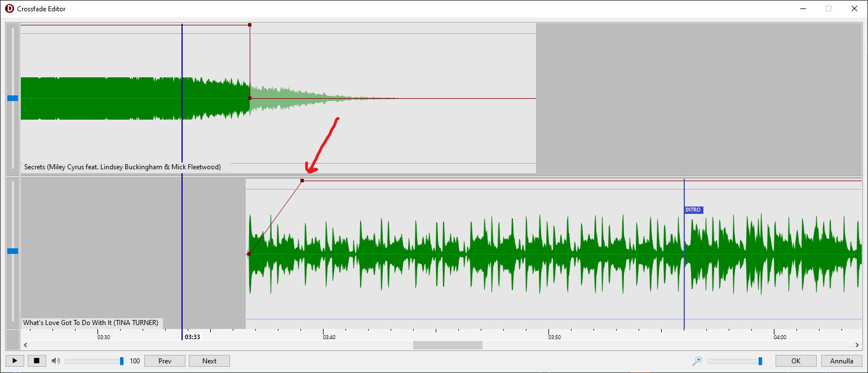Click the speaker volume icon
Viewport: 868px width, 373px height.
click(55, 361)
